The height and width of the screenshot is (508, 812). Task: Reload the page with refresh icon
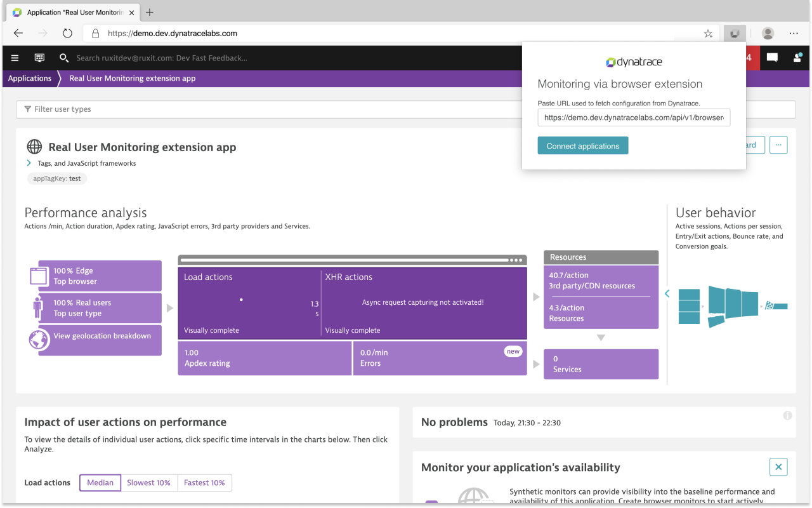pyautogui.click(x=67, y=34)
